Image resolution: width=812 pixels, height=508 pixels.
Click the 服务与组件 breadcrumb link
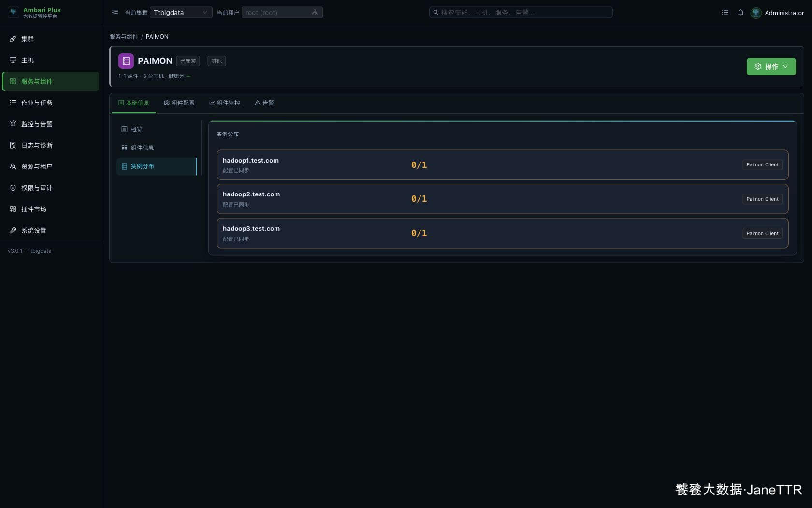pos(124,37)
